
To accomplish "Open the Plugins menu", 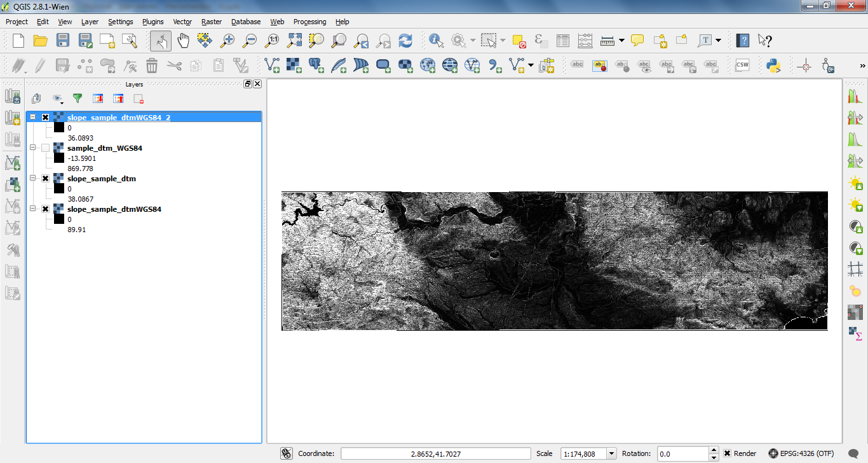I will pyautogui.click(x=153, y=22).
